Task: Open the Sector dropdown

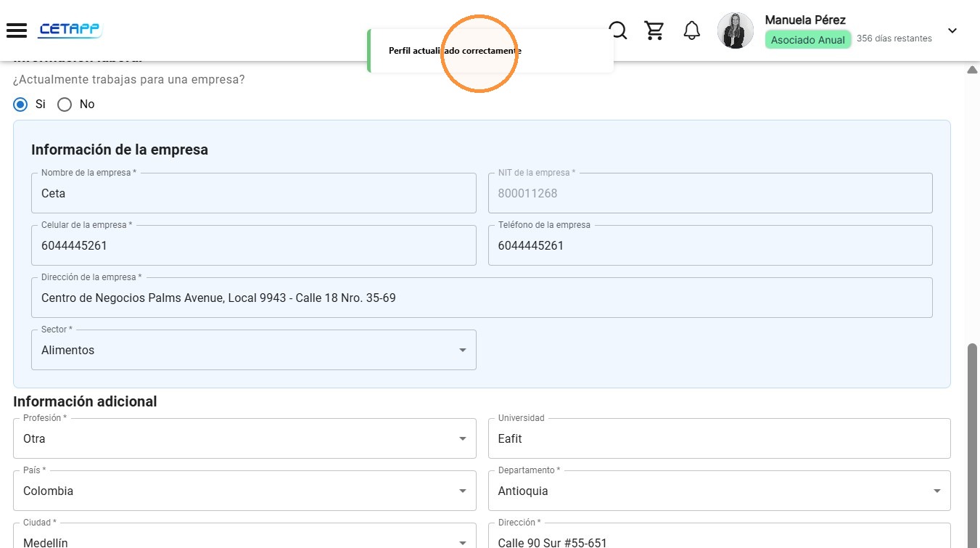Action: 254,350
